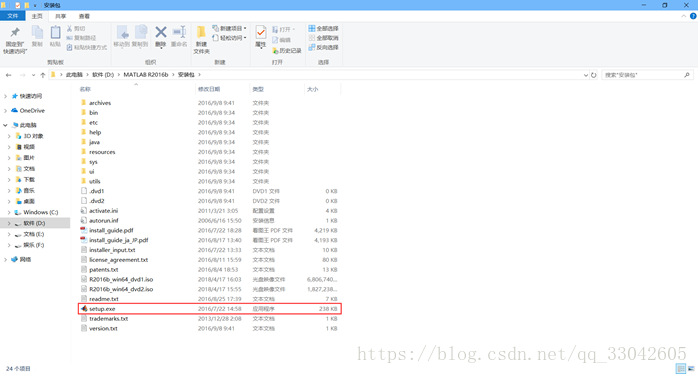Open 轻松访问 (Easy access) dropdown

[229, 38]
